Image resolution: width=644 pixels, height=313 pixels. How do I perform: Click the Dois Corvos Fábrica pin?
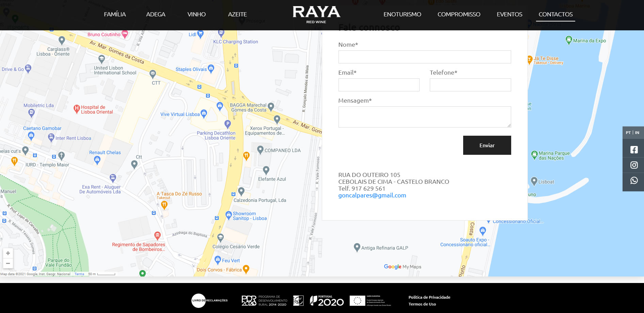point(246,269)
